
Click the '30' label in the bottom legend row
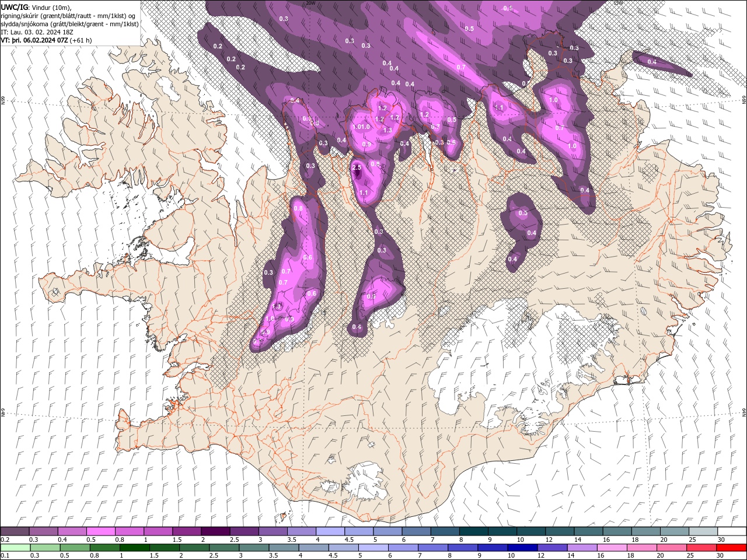point(721,556)
